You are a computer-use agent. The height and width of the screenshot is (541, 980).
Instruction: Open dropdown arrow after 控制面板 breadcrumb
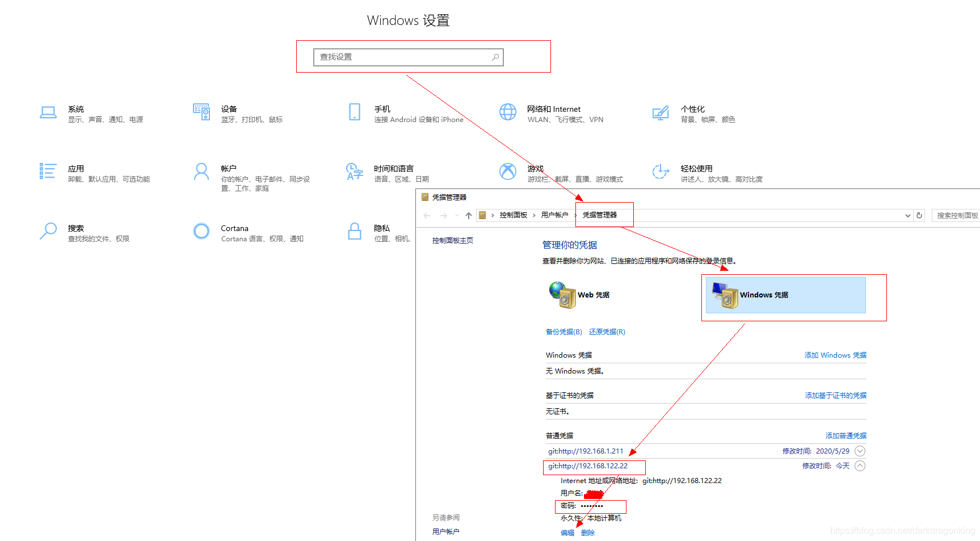pyautogui.click(x=534, y=215)
